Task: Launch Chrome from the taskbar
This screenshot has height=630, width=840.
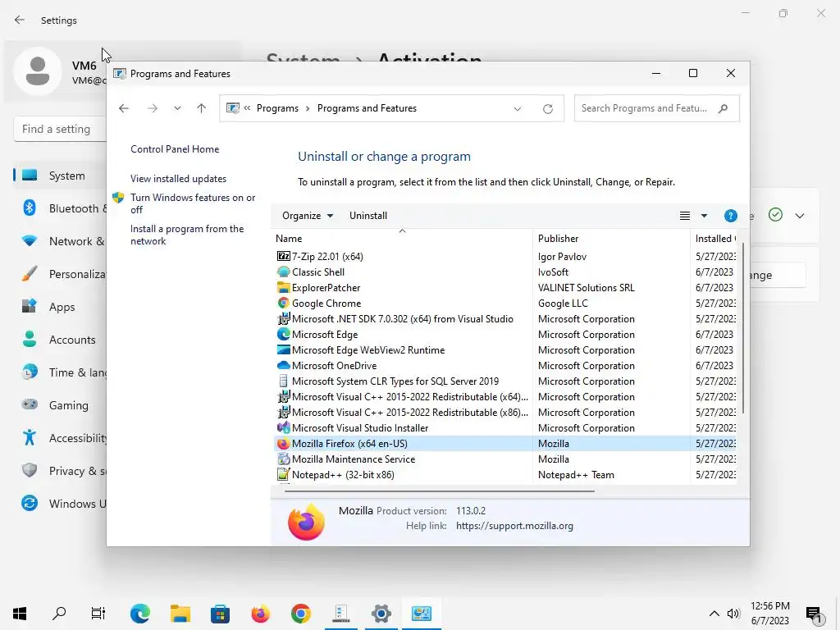Action: 300,613
